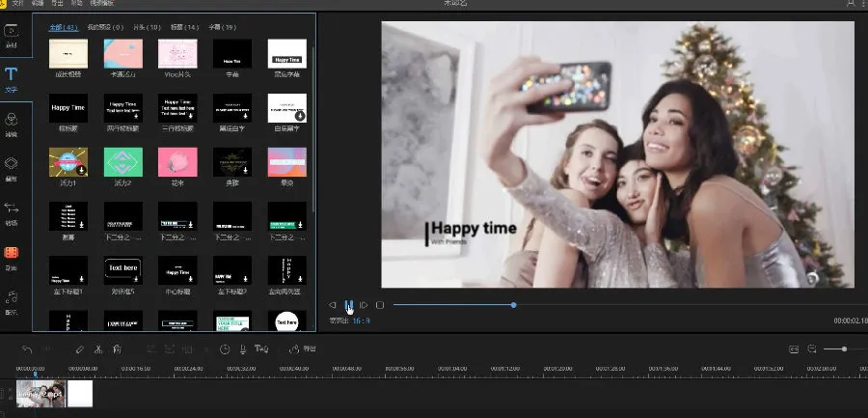Image resolution: width=868 pixels, height=418 pixels.
Task: Click the scissors split tool
Action: point(97,349)
